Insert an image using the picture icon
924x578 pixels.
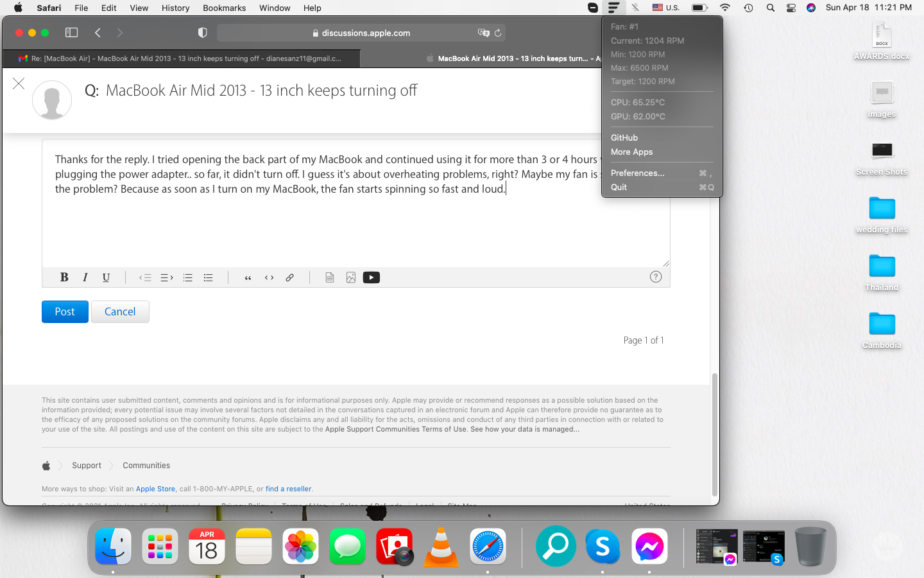[351, 277]
